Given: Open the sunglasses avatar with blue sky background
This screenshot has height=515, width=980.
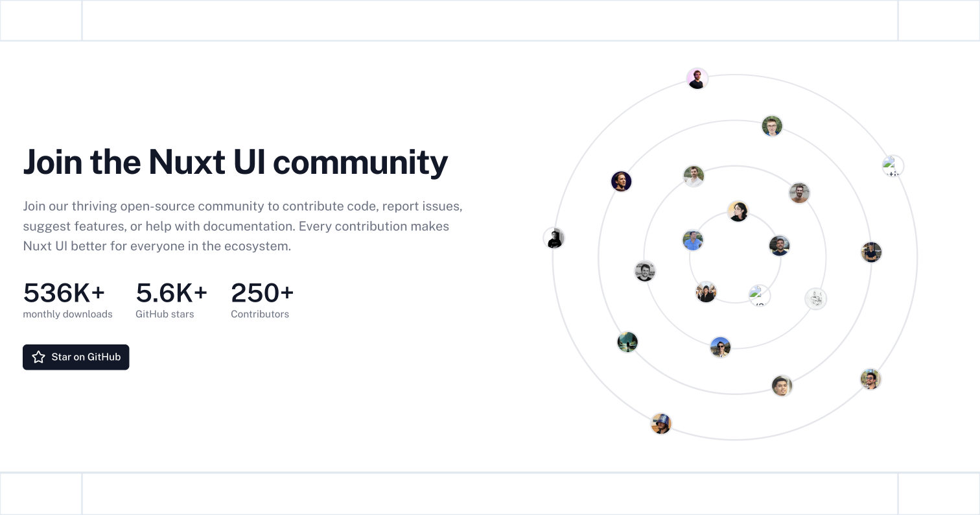Looking at the screenshot, I should tap(720, 347).
